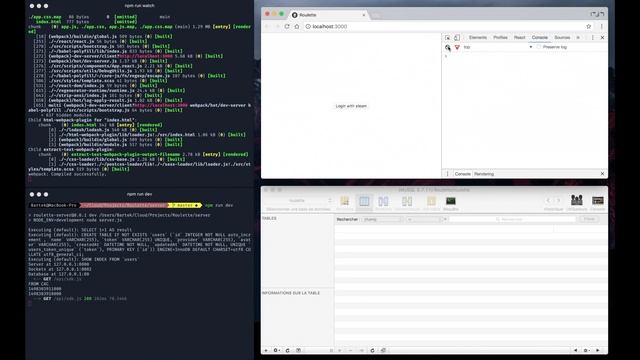Close the DevTools bottom drawer

coord(602,174)
